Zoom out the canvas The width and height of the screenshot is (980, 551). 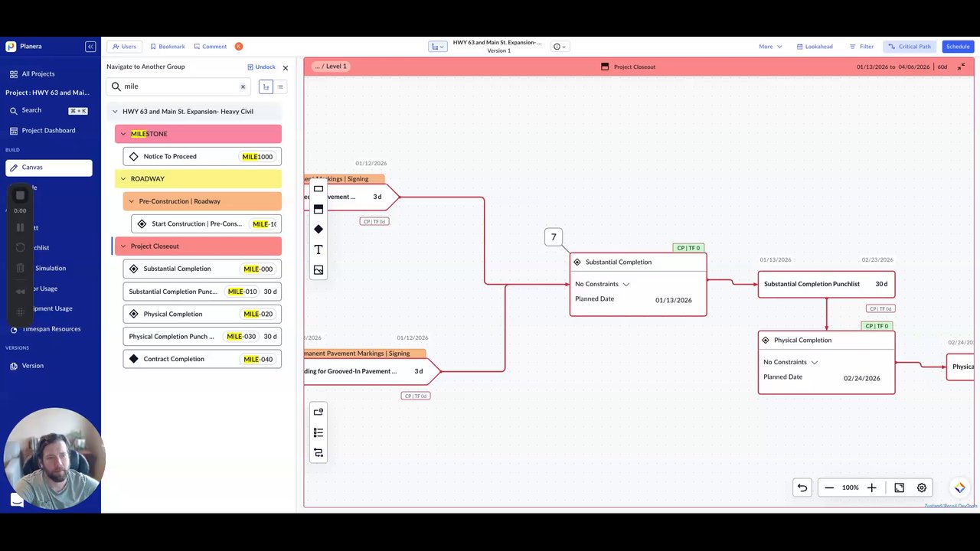pyautogui.click(x=829, y=487)
